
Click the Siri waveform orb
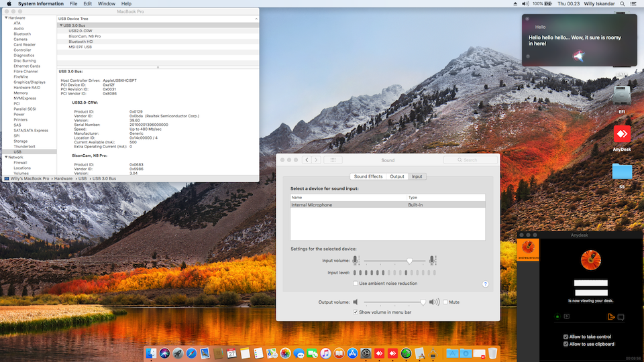(x=579, y=56)
